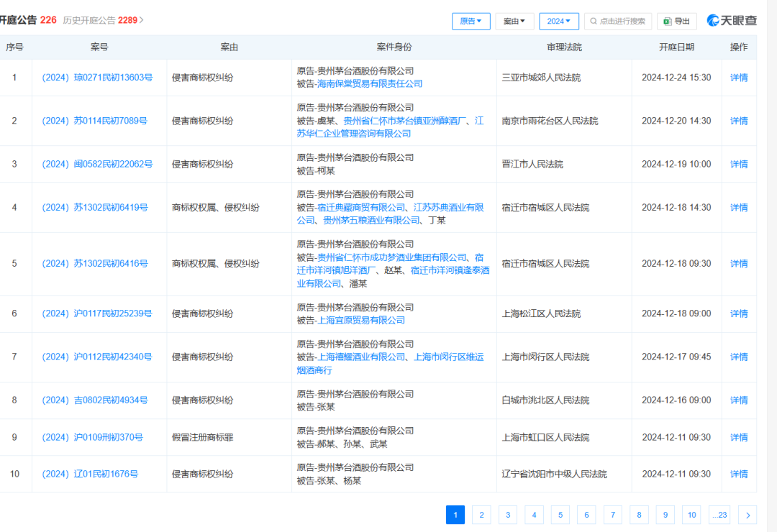
Task: Open defendant 上海宜原贸易有限公司 link
Action: (x=360, y=321)
